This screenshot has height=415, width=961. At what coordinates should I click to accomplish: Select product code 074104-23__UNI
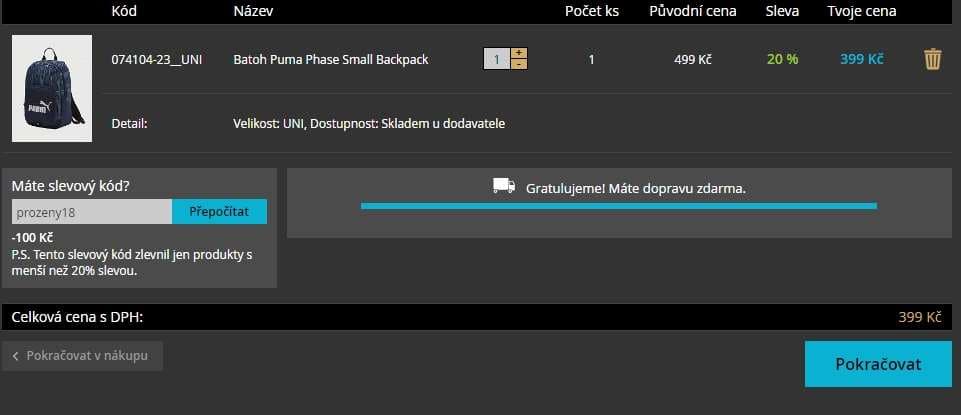[x=157, y=59]
